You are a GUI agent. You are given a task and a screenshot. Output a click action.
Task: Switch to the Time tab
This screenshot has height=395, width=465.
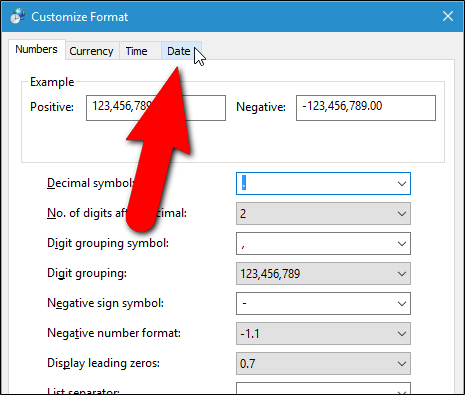tap(140, 51)
